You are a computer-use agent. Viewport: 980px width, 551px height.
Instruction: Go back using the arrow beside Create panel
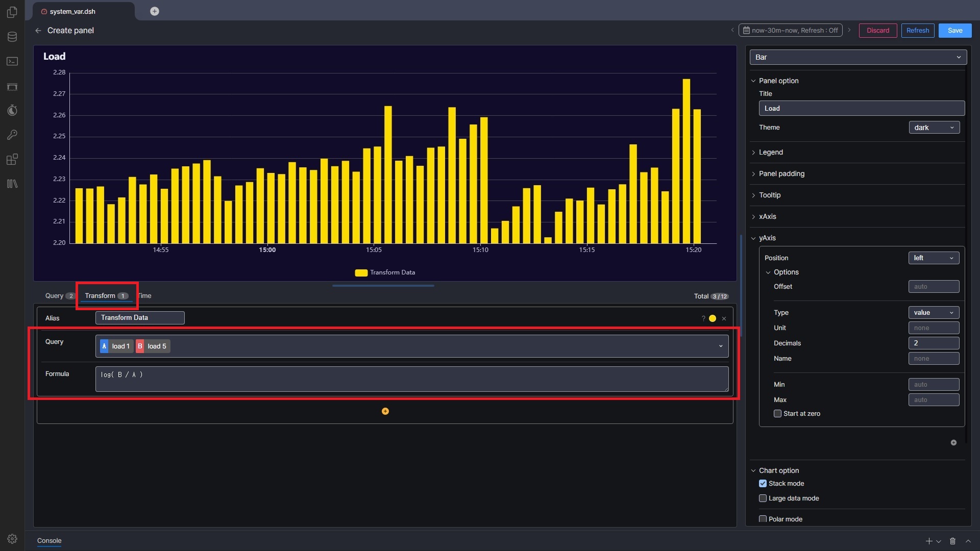pyautogui.click(x=38, y=31)
